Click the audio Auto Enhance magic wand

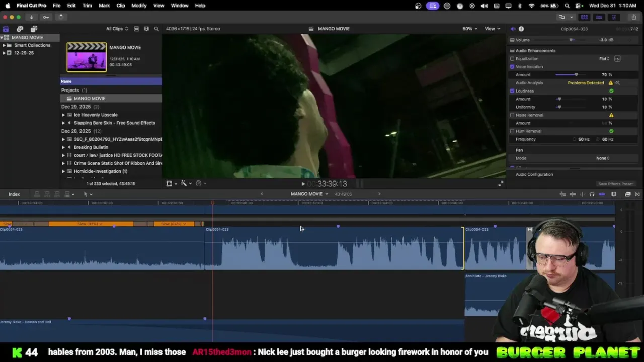point(617,83)
